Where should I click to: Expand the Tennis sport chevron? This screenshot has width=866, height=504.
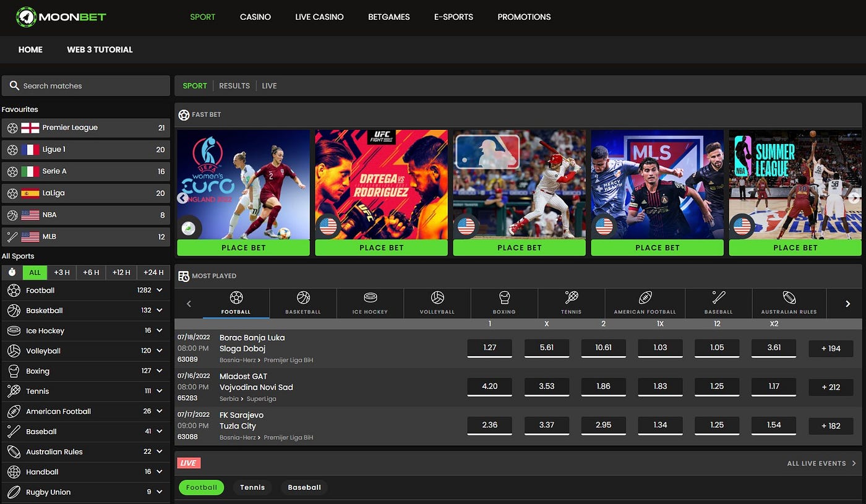(160, 391)
